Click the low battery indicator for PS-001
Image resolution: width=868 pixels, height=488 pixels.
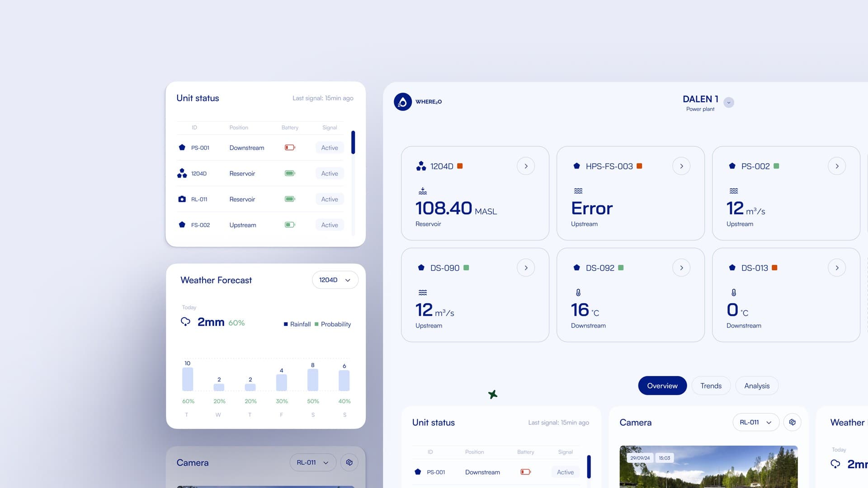pyautogui.click(x=289, y=147)
